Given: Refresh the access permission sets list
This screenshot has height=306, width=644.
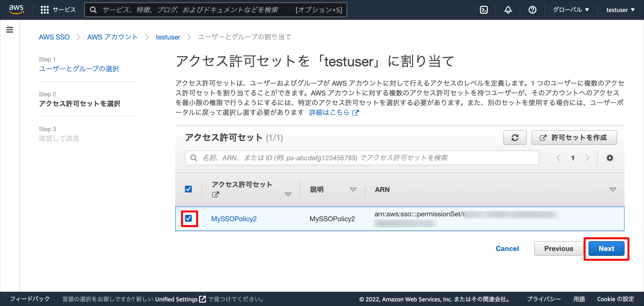Looking at the screenshot, I should [515, 138].
